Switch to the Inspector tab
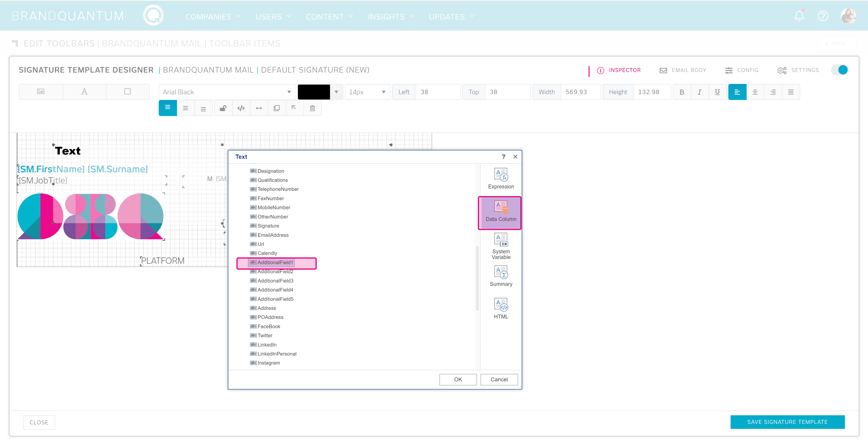Screen dimensions: 868x444 (619, 70)
